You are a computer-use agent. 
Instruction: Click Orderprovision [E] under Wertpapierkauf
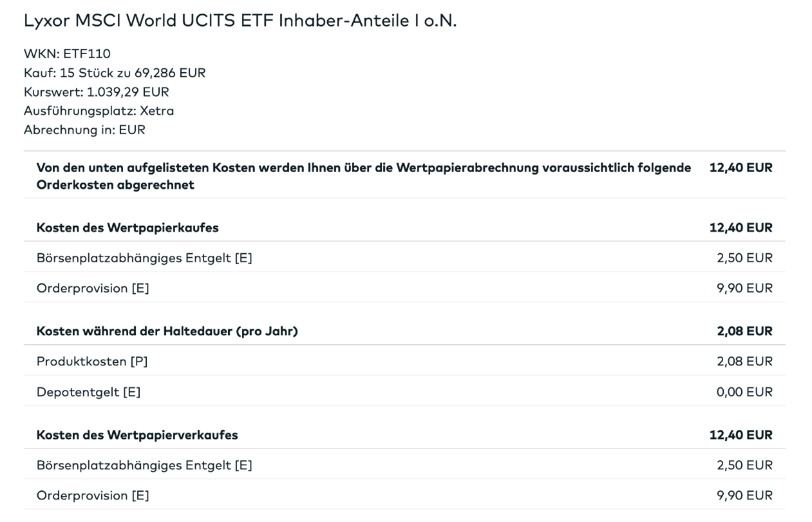point(93,288)
